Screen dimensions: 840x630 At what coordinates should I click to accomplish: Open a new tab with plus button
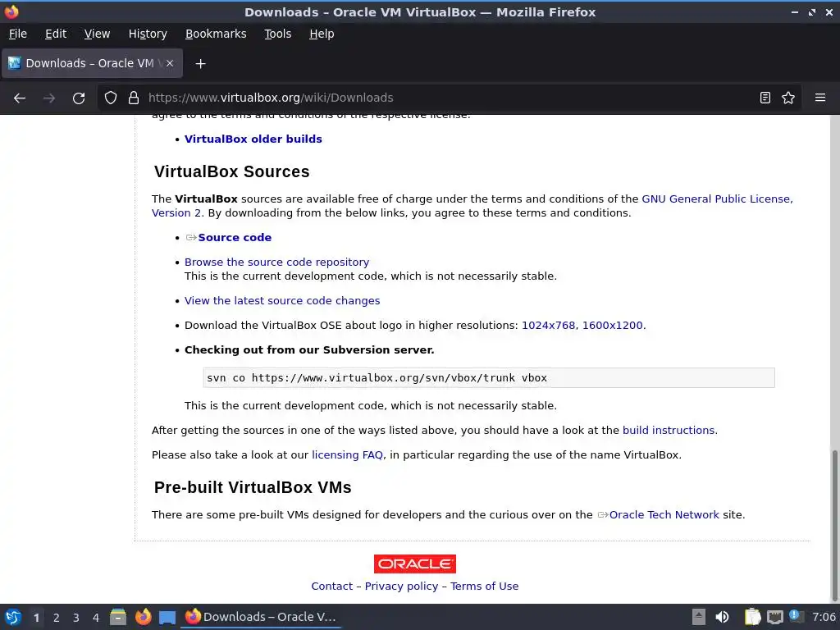200,64
